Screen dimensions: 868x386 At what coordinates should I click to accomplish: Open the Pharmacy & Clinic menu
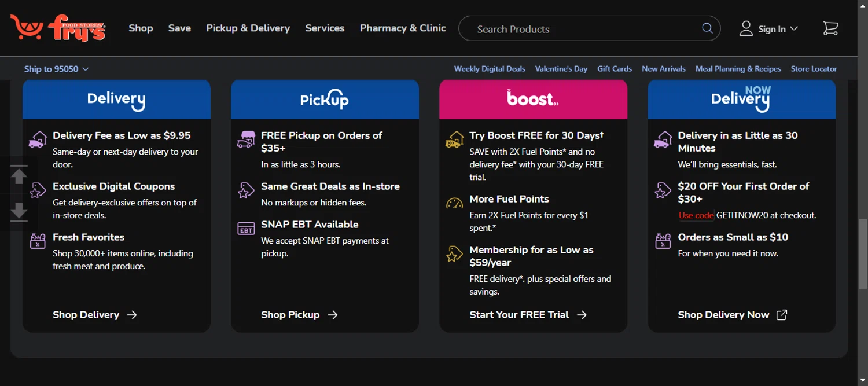pyautogui.click(x=403, y=28)
